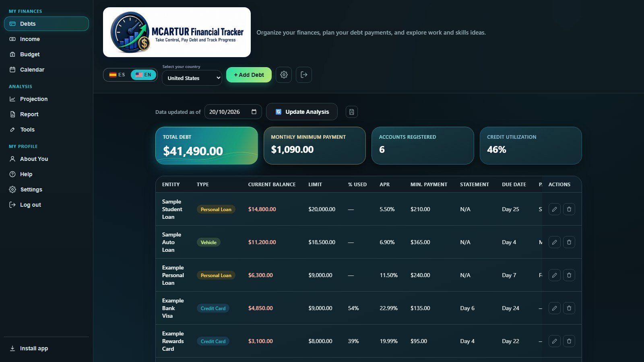Click Log out in the sidebar
This screenshot has height=362, width=644.
[46, 205]
